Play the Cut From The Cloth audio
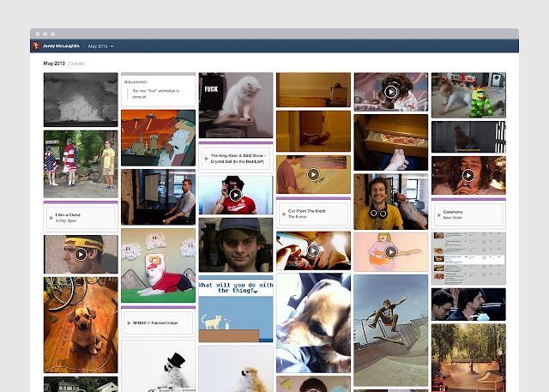Viewport: 549px width, 392px height. [284, 214]
